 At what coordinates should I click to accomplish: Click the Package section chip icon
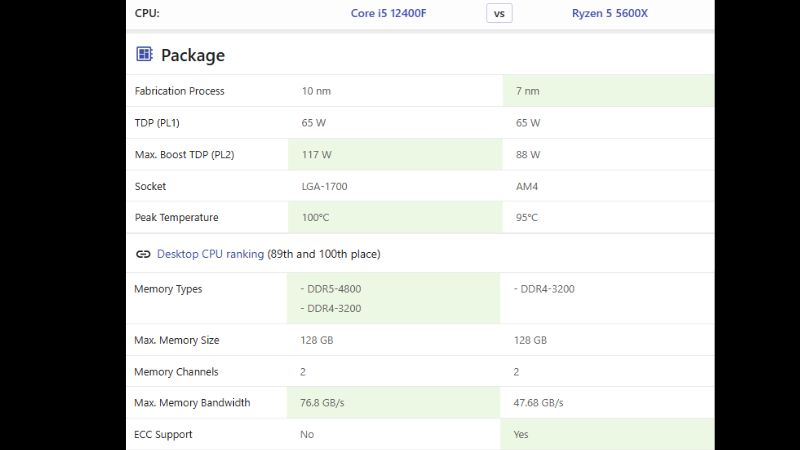click(x=144, y=54)
